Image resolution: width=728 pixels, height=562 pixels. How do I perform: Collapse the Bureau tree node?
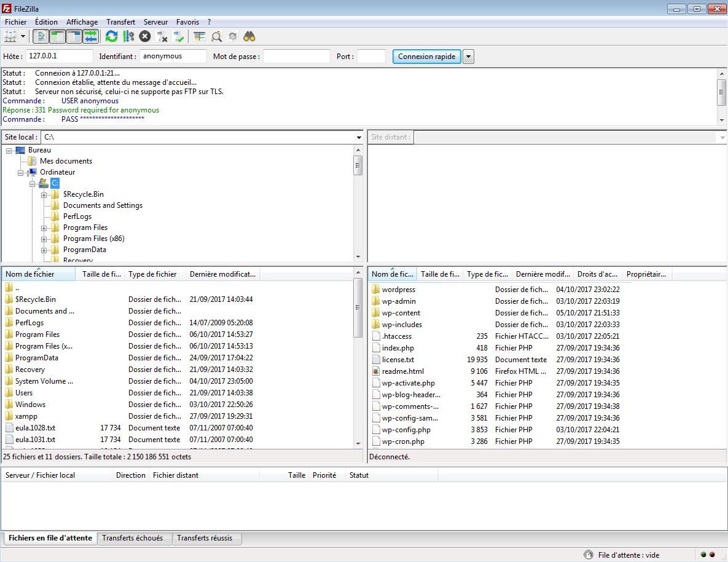point(9,151)
